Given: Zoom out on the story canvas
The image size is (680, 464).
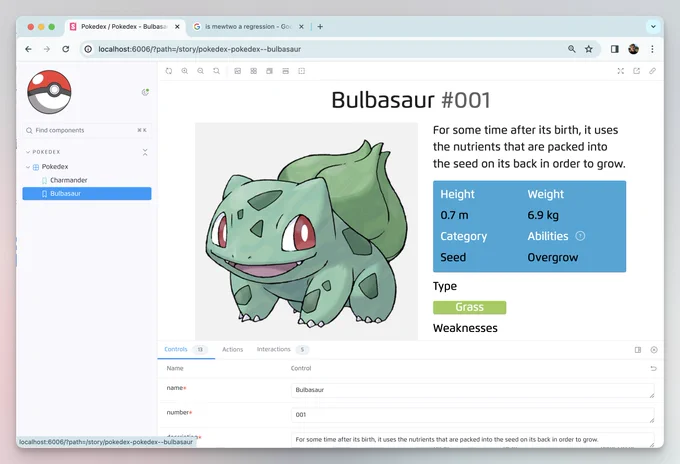Looking at the screenshot, I should click(200, 71).
